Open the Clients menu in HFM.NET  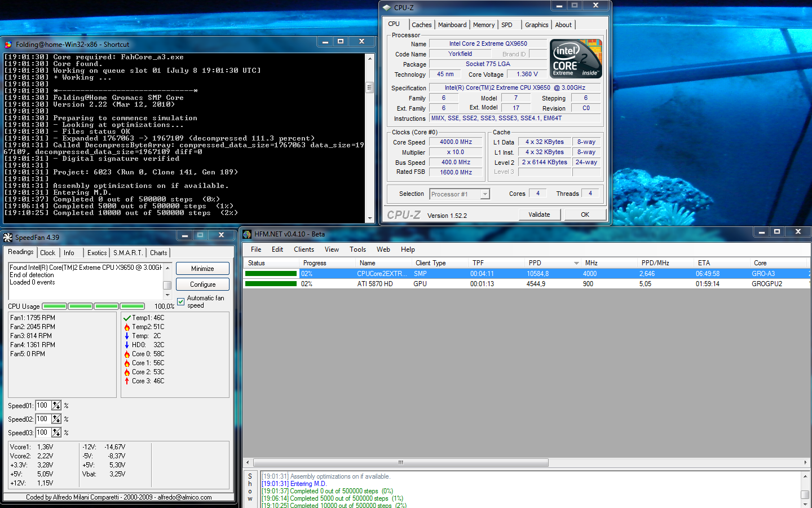pos(303,249)
